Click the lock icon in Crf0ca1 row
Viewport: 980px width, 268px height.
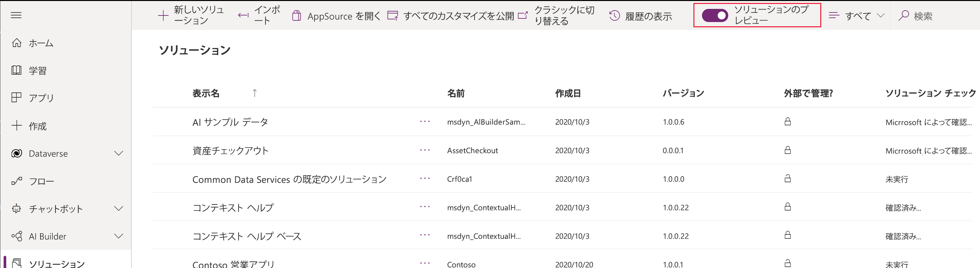tap(787, 178)
